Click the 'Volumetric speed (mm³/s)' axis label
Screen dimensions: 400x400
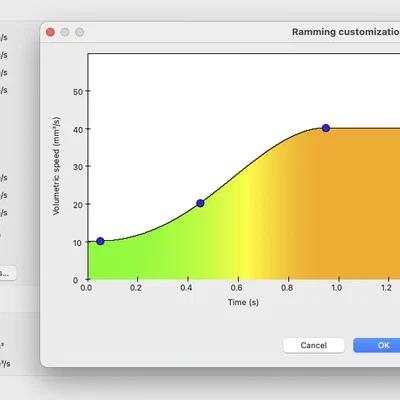coord(56,166)
